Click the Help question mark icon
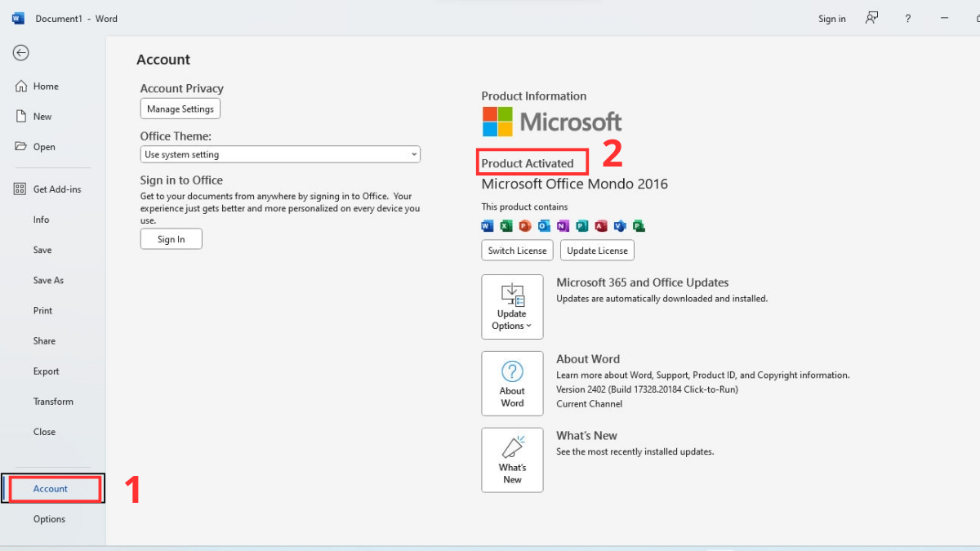The image size is (980, 551). 908,18
